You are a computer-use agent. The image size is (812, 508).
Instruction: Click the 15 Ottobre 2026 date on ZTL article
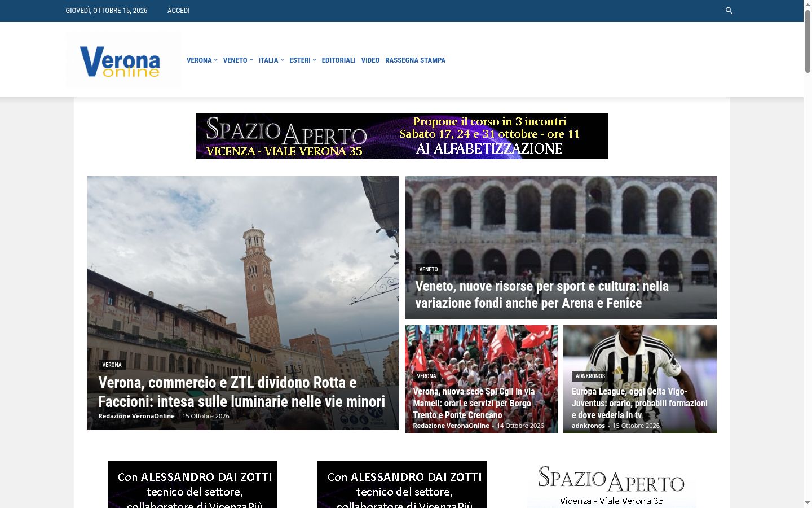pyautogui.click(x=206, y=416)
